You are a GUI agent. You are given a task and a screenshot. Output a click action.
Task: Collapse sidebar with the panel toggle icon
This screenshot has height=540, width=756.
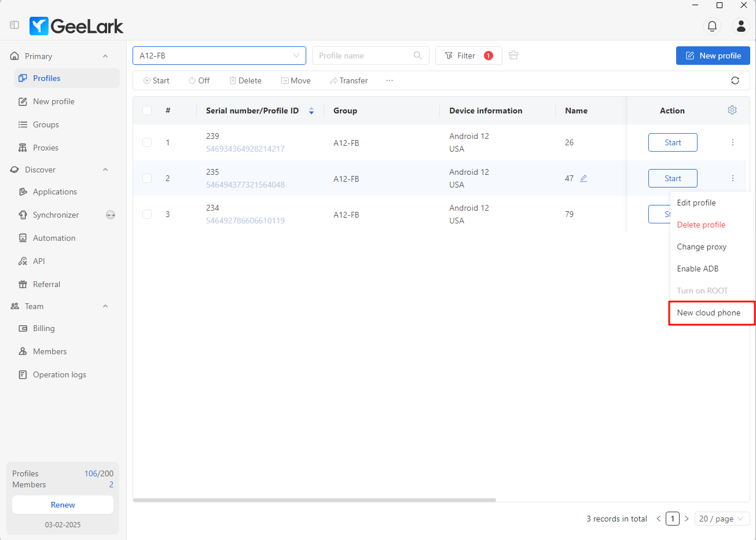click(x=14, y=25)
